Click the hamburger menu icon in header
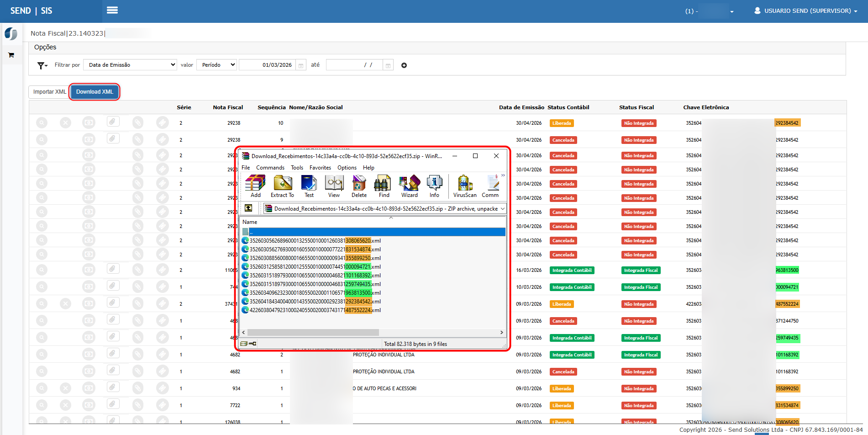 click(x=112, y=10)
